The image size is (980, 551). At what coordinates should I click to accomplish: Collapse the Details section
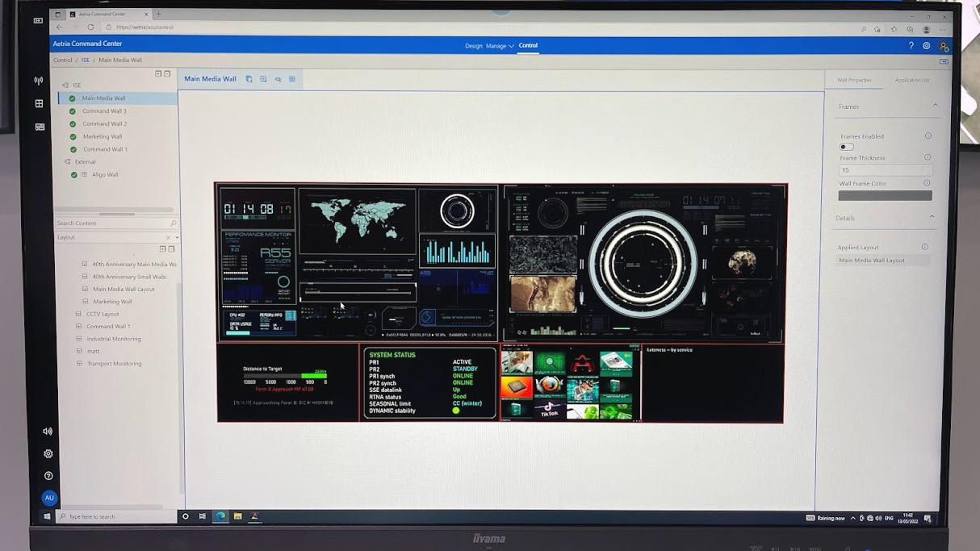(x=932, y=217)
